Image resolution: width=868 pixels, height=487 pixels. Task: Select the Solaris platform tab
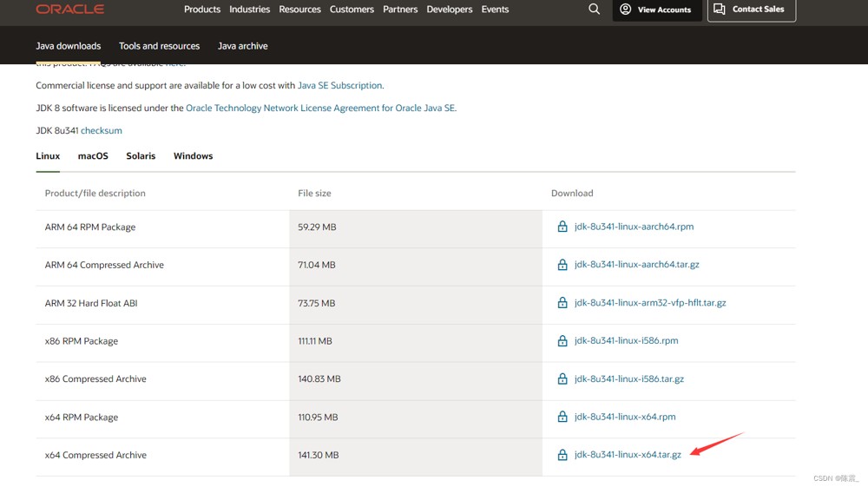pos(141,156)
